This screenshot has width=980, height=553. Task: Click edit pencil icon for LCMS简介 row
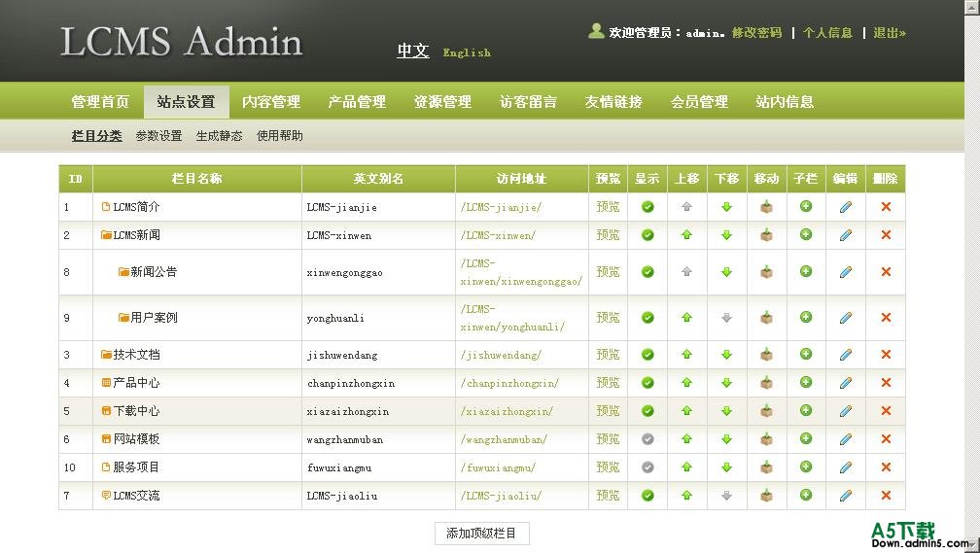[845, 207]
